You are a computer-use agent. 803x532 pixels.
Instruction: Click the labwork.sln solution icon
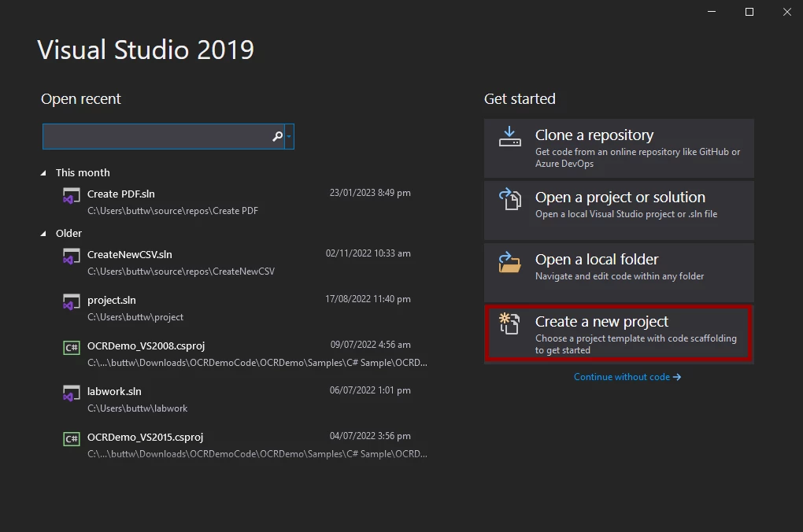[x=72, y=393]
